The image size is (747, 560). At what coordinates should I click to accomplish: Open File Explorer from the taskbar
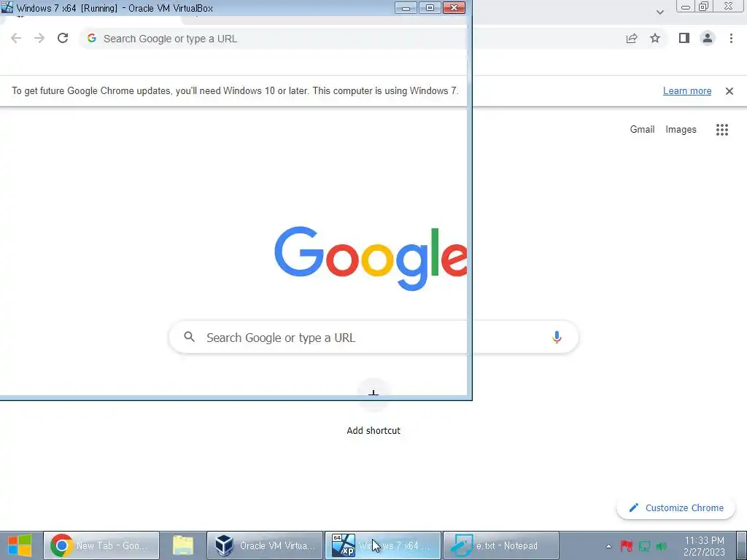pos(183,545)
